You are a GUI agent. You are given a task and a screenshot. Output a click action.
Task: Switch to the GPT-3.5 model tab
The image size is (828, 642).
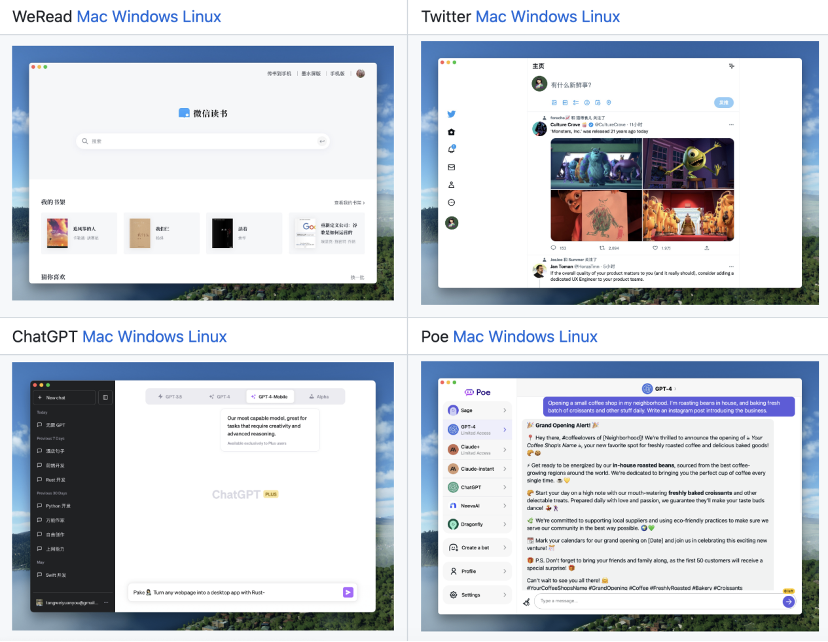pyautogui.click(x=170, y=396)
